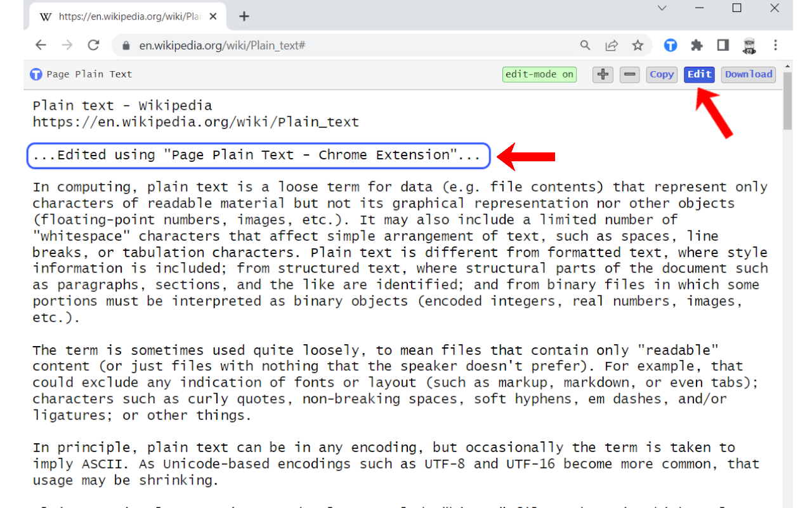812x508 pixels.
Task: Toggle the browser side panel
Action: [x=723, y=45]
